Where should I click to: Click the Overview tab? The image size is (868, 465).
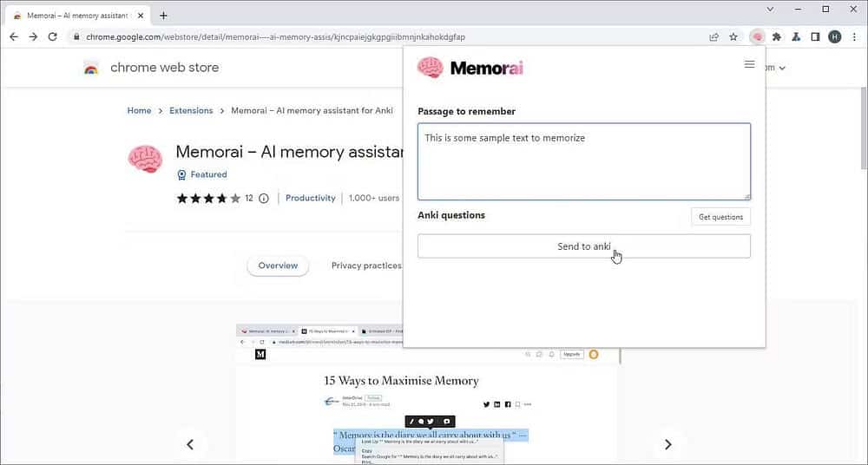coord(278,265)
